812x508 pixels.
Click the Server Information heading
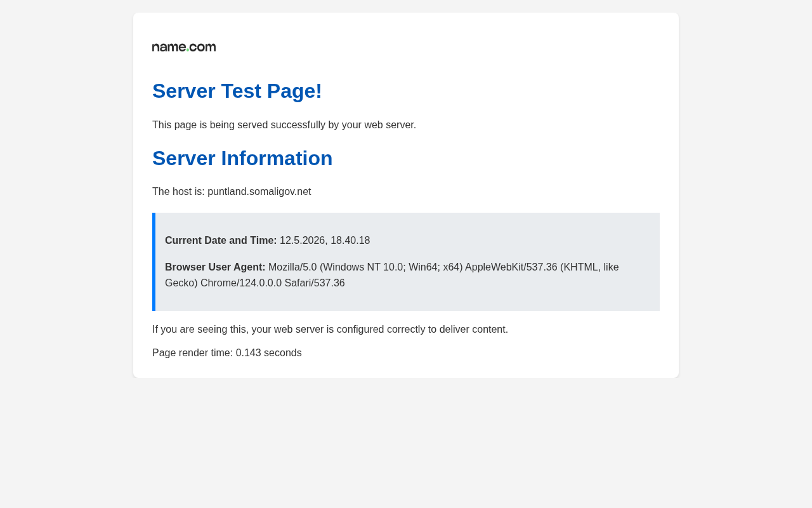click(x=242, y=158)
